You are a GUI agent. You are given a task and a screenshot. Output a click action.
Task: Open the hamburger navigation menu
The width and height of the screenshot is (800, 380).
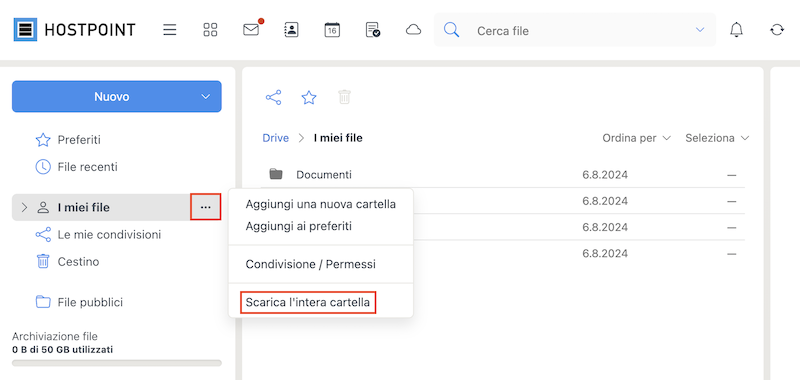click(x=169, y=30)
